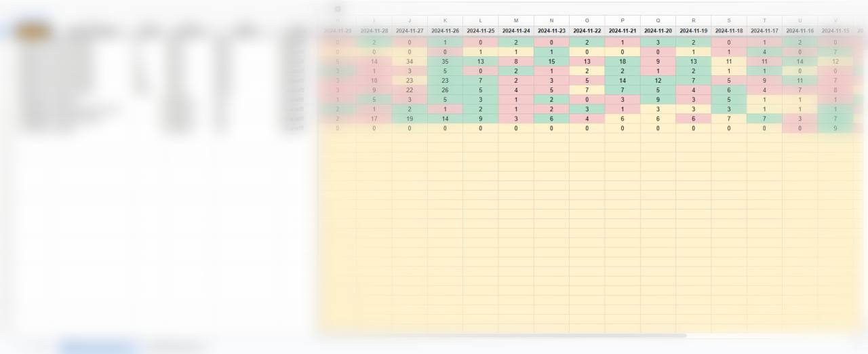Click the green cell with value 19
Image resolution: width=868 pixels, height=354 pixels.
click(410, 118)
